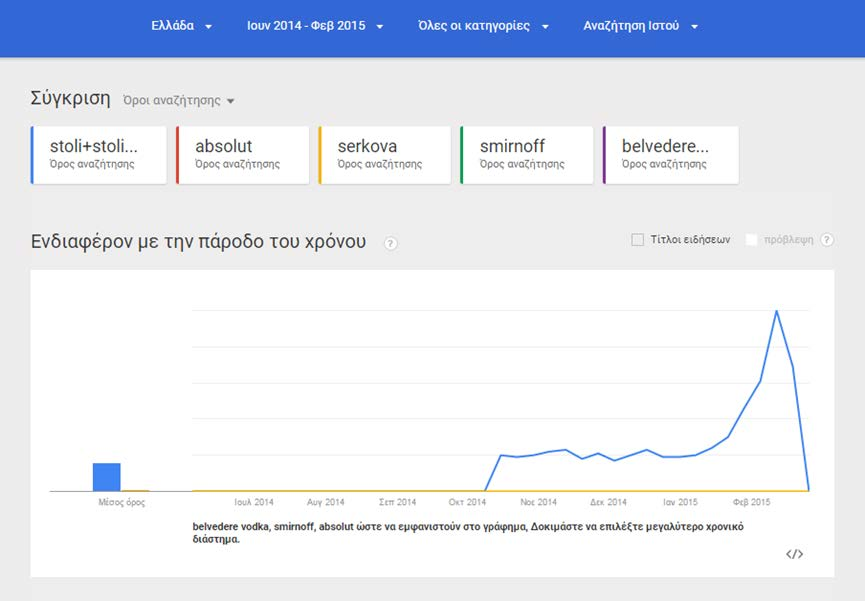Click the blue average bar above Μέσος όρος
Image resolution: width=865 pixels, height=601 pixels.
click(106, 477)
